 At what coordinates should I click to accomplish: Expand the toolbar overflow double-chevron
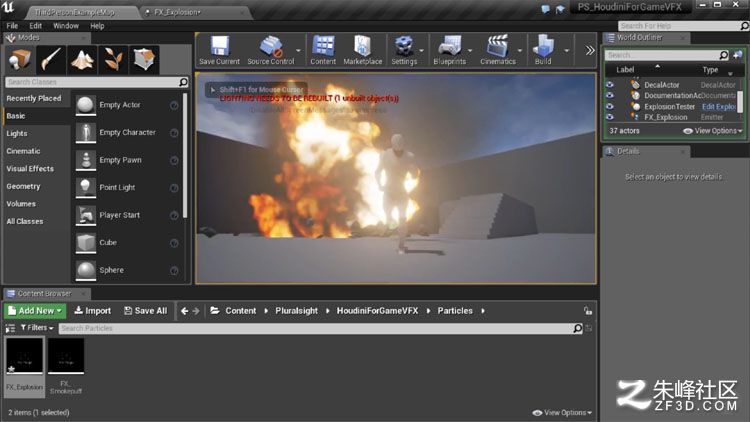[590, 50]
